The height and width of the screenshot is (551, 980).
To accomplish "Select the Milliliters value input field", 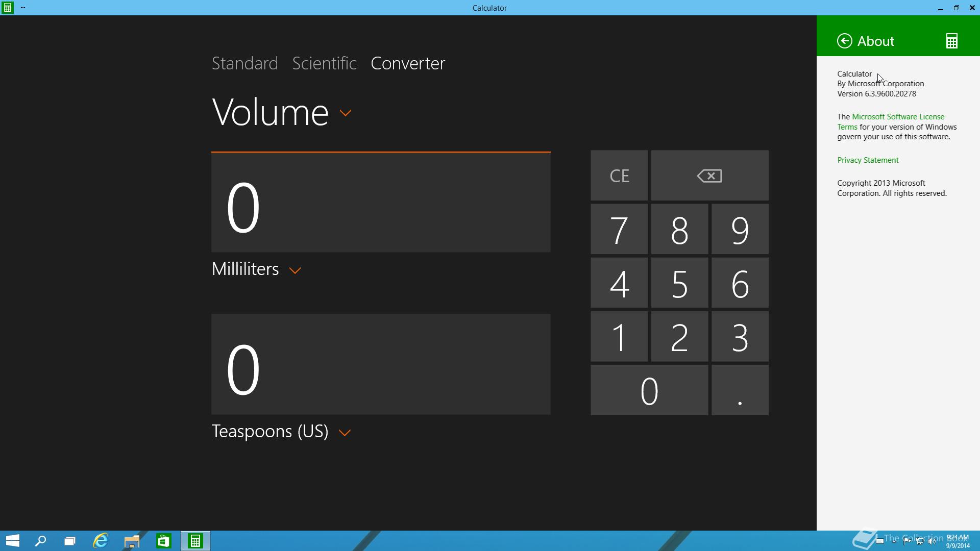I will (x=381, y=202).
